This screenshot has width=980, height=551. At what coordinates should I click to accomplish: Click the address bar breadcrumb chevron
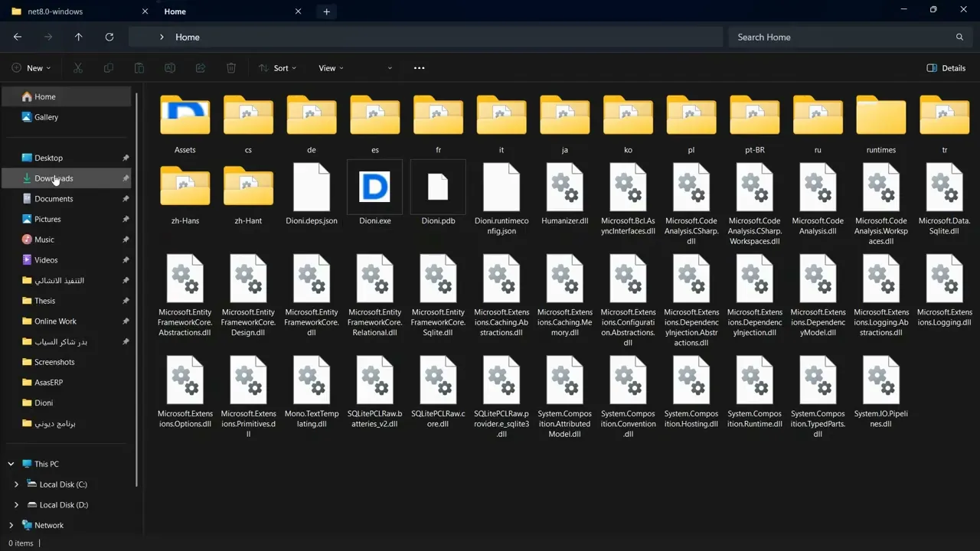(162, 37)
